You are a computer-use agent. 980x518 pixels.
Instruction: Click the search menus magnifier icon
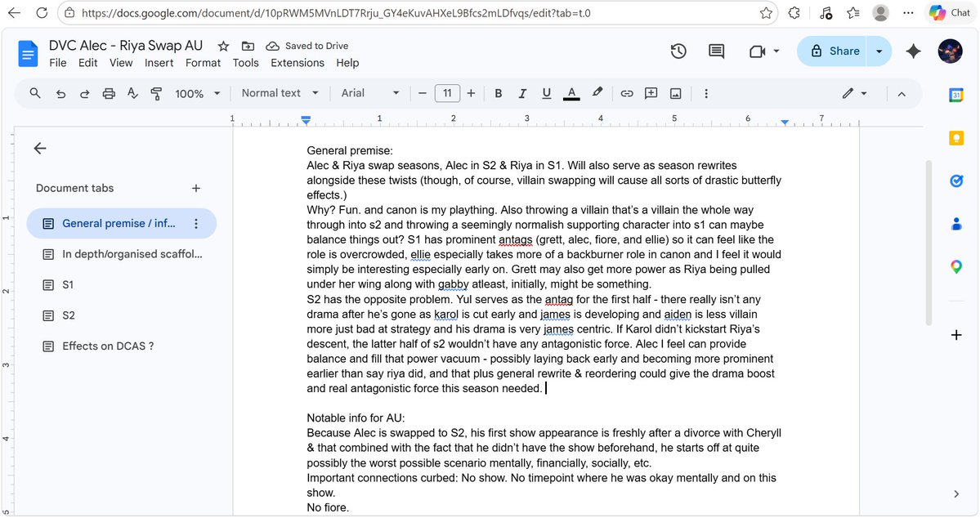click(35, 93)
